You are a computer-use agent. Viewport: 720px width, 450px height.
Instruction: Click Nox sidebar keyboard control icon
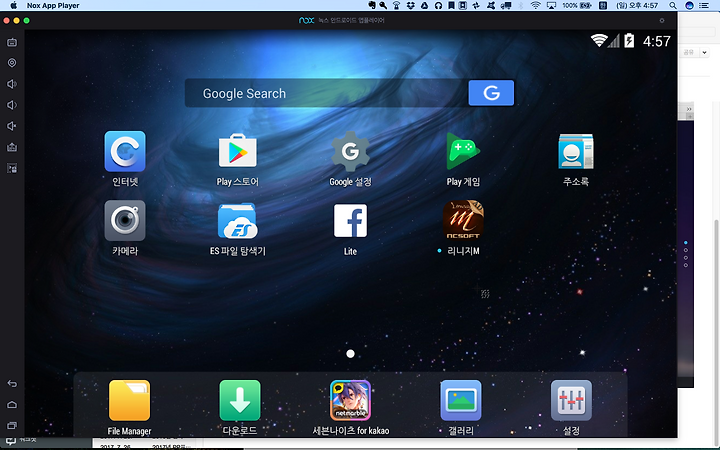(x=12, y=42)
